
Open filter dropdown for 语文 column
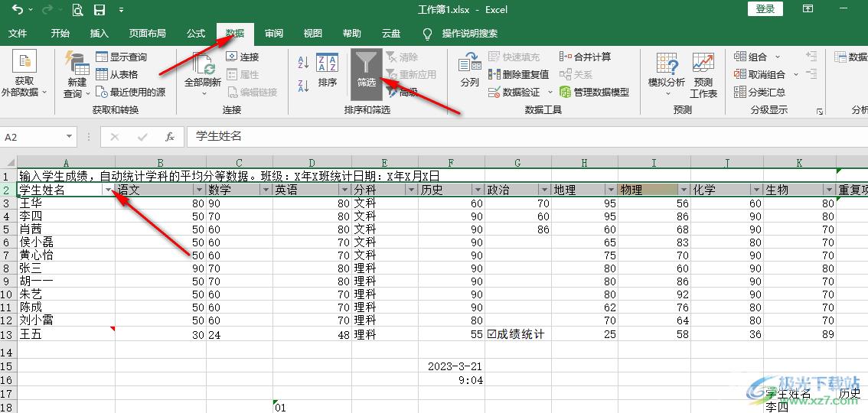[x=199, y=190]
